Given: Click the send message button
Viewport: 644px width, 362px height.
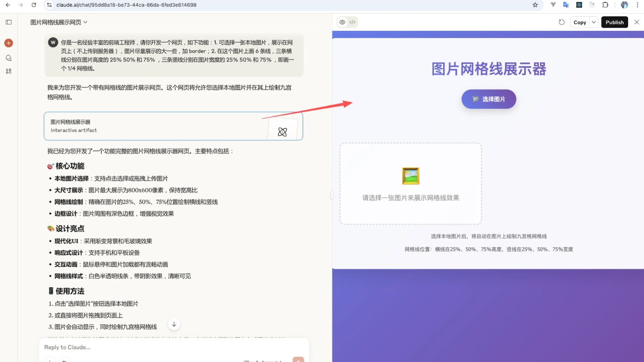Looking at the screenshot, I should point(298,360).
